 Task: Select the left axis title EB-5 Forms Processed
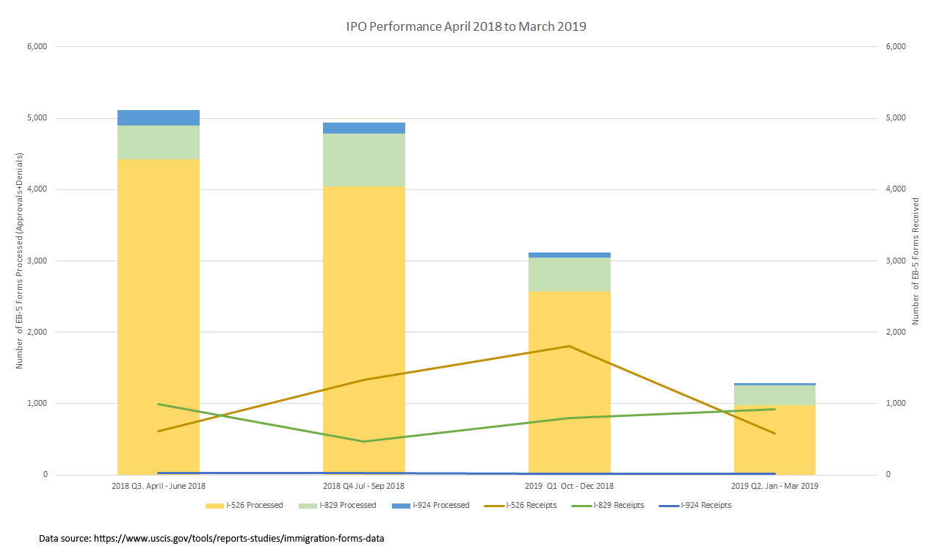click(19, 261)
